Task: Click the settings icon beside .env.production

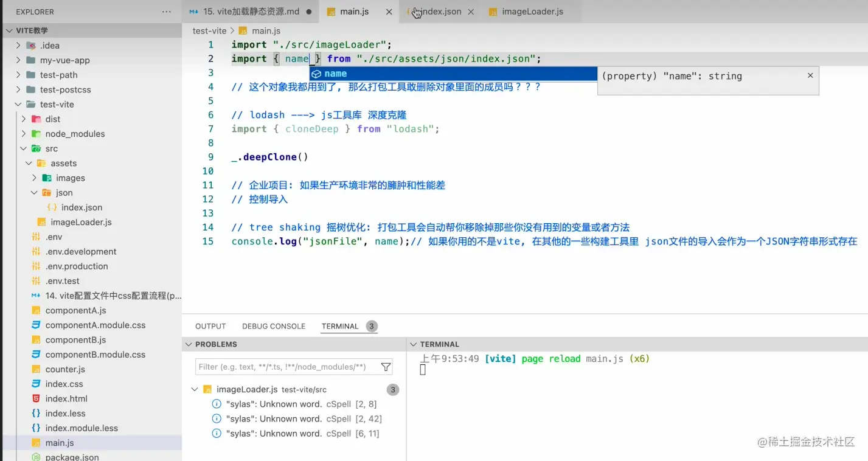Action: click(x=35, y=266)
